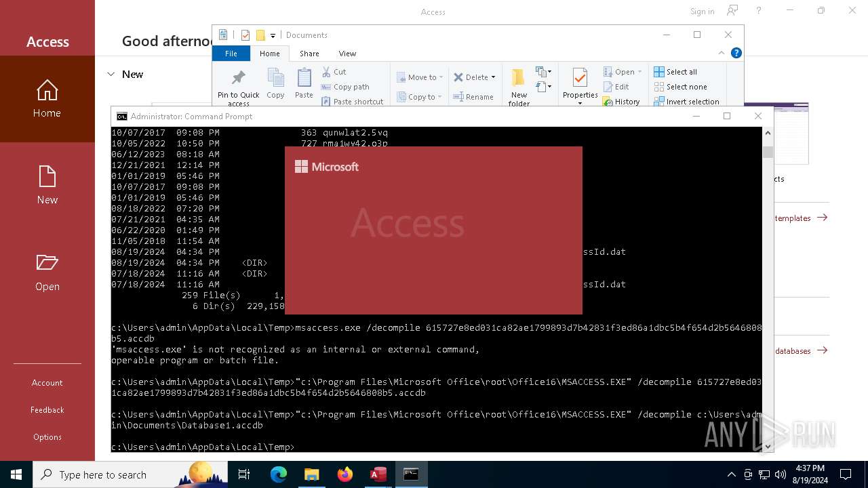Open the Home page in Access sidebar

pos(47,99)
